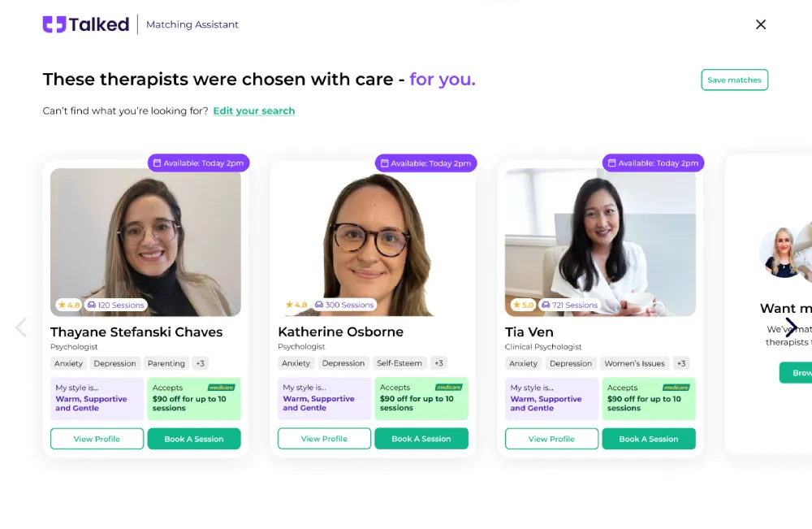Book A Session with Katherine Osborne
This screenshot has width=812, height=529.
point(421,439)
